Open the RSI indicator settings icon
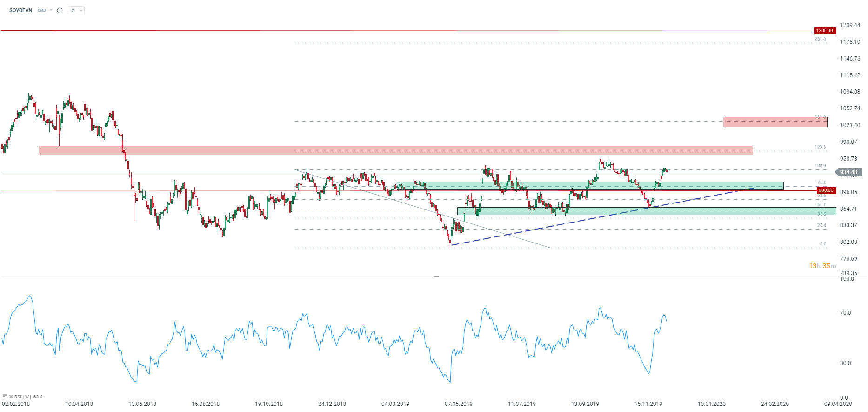The height and width of the screenshot is (412, 868). click(x=5, y=397)
